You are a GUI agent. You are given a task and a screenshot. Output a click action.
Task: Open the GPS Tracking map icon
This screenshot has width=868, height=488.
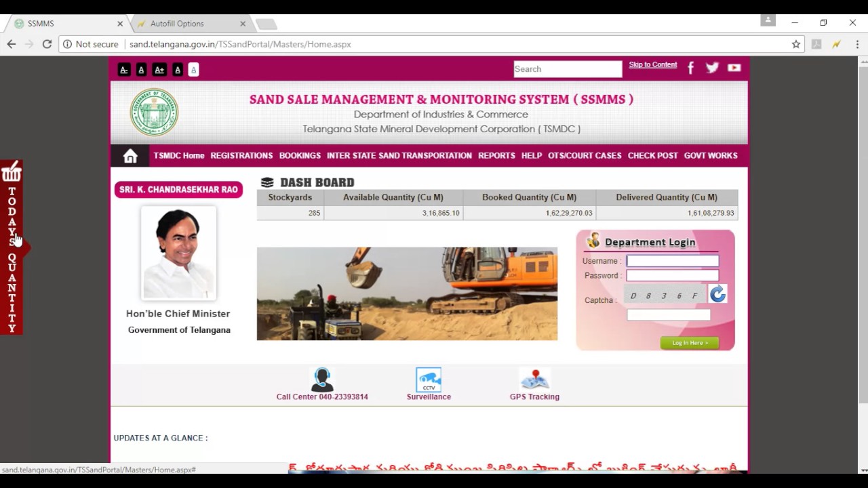(534, 380)
